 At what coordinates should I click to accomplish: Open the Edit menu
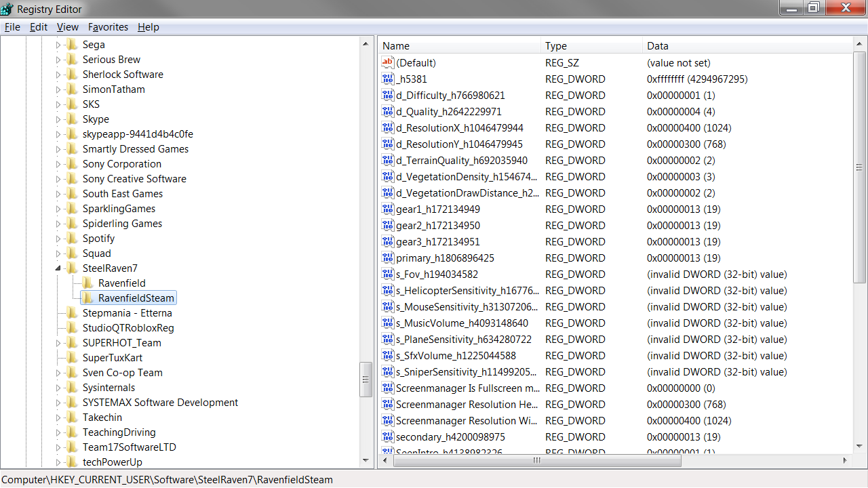pyautogui.click(x=39, y=27)
